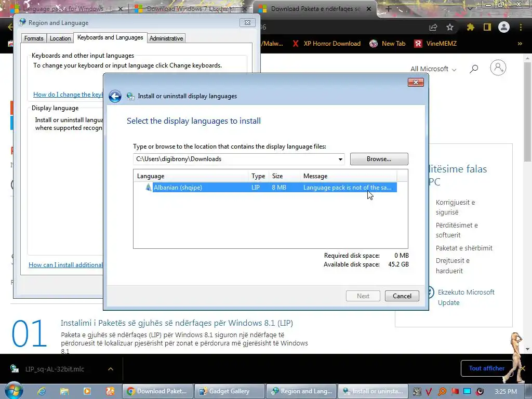The height and width of the screenshot is (399, 532).
Task: Click the orange magnifier tray icon
Action: [442, 392]
